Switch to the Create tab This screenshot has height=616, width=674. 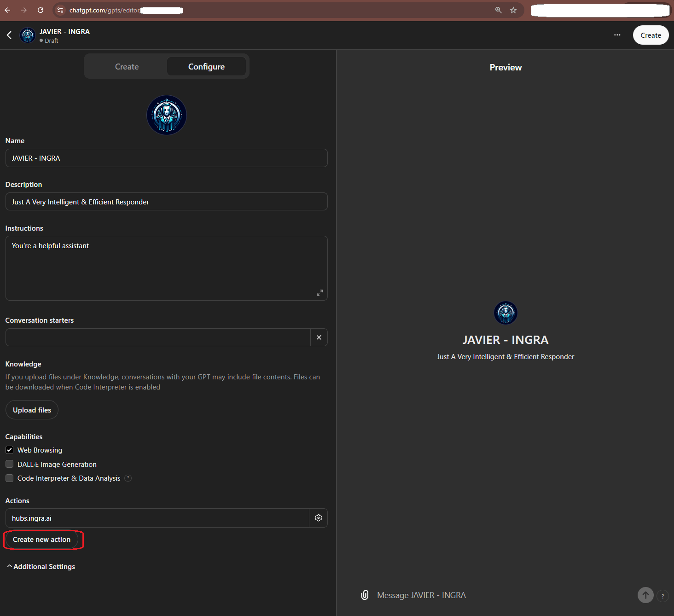coord(127,66)
